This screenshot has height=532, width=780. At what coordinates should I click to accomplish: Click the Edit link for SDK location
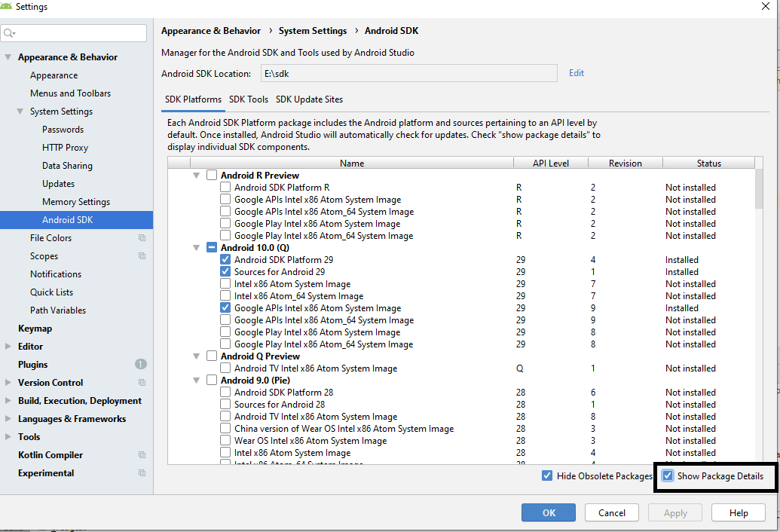click(577, 73)
